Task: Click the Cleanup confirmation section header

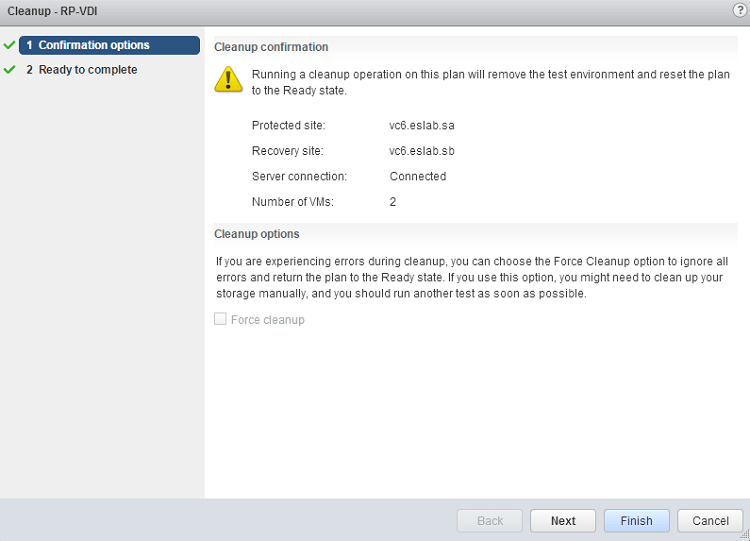Action: pos(271,47)
